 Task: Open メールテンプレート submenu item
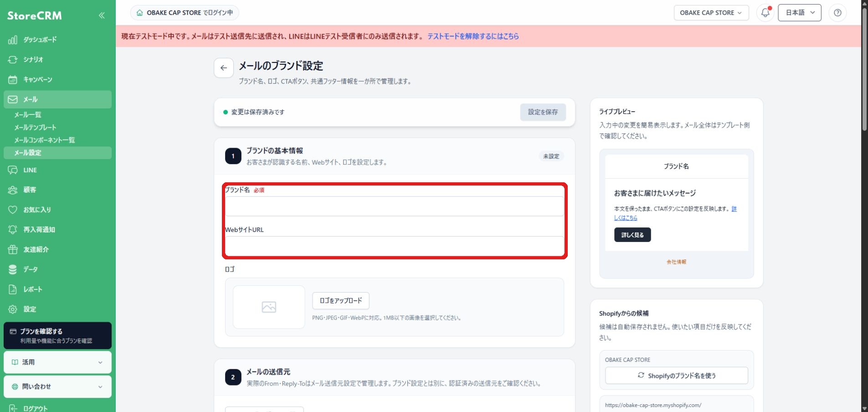click(35, 128)
